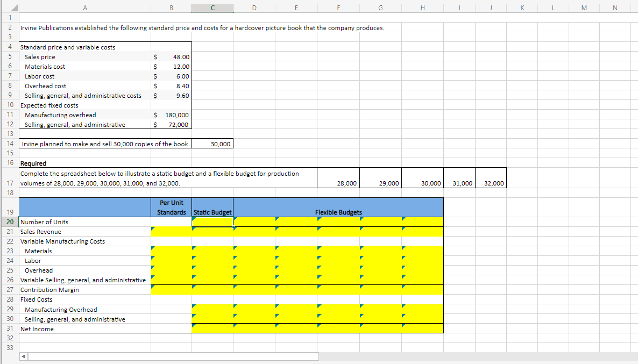Select the per-unit Contribution Margin cell
Viewport: 638px width, 364px height.
(x=171, y=290)
